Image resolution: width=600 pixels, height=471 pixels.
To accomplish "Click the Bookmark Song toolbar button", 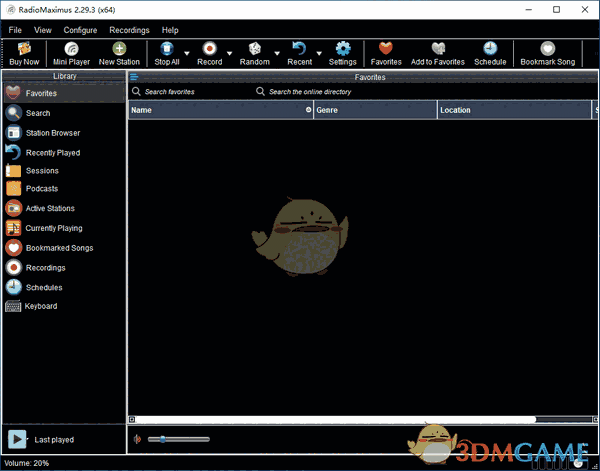I will coord(548,54).
